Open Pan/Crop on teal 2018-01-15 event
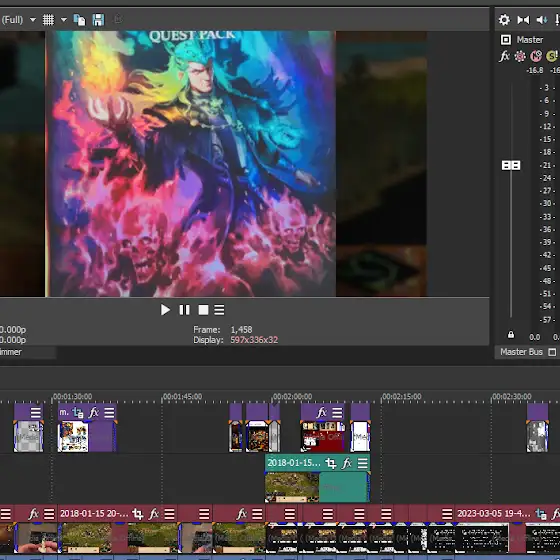This screenshot has height=560, width=560. [331, 464]
